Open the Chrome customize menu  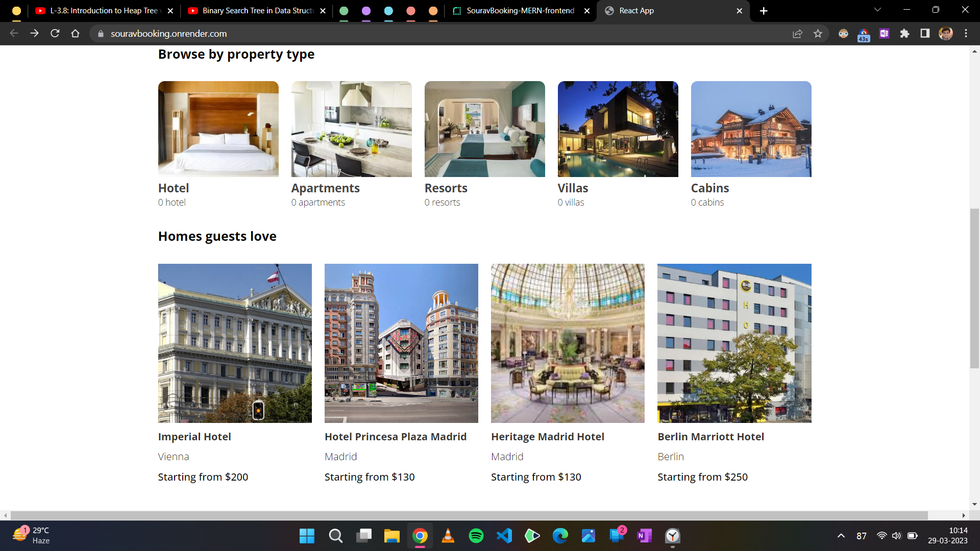click(966, 34)
